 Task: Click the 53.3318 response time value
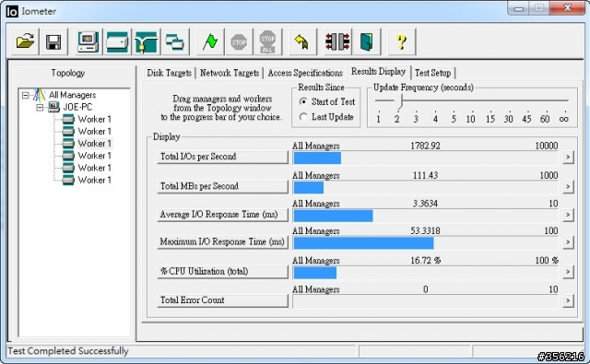tap(425, 230)
